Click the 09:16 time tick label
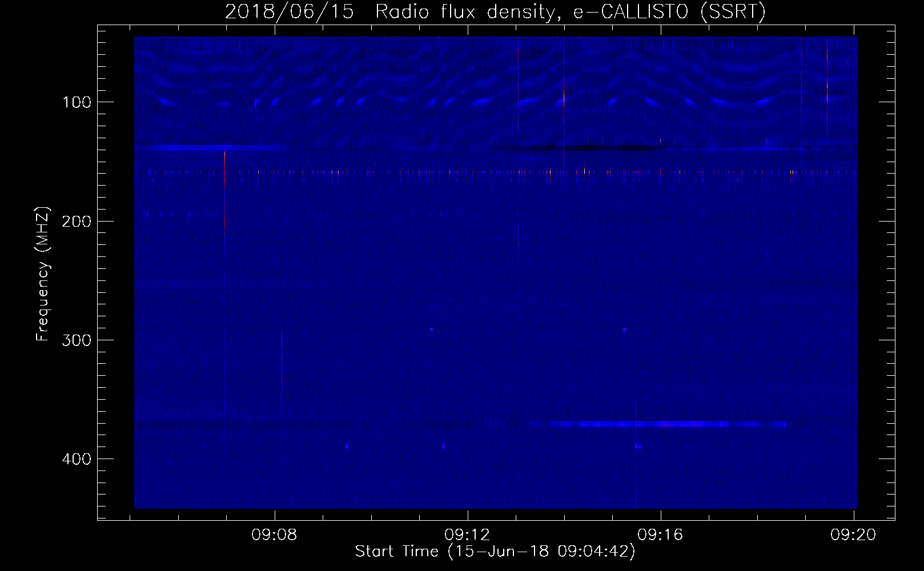 (661, 534)
